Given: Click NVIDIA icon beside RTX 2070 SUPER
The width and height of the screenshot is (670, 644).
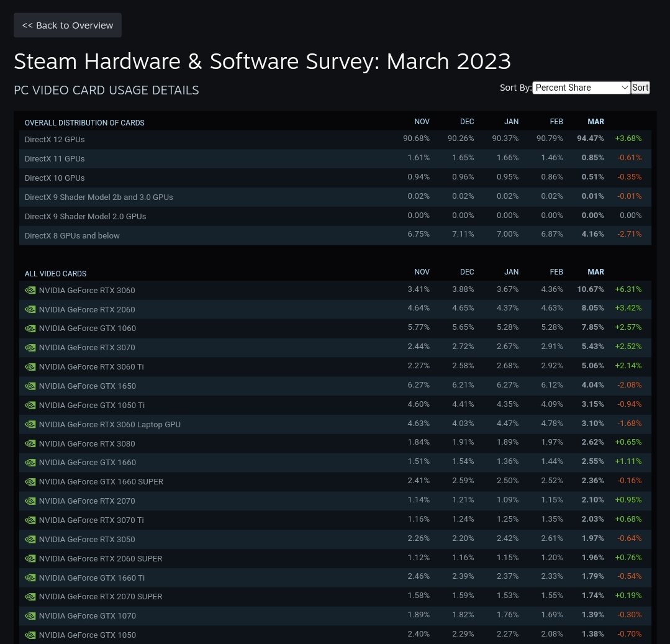Looking at the screenshot, I should click(x=30, y=597).
